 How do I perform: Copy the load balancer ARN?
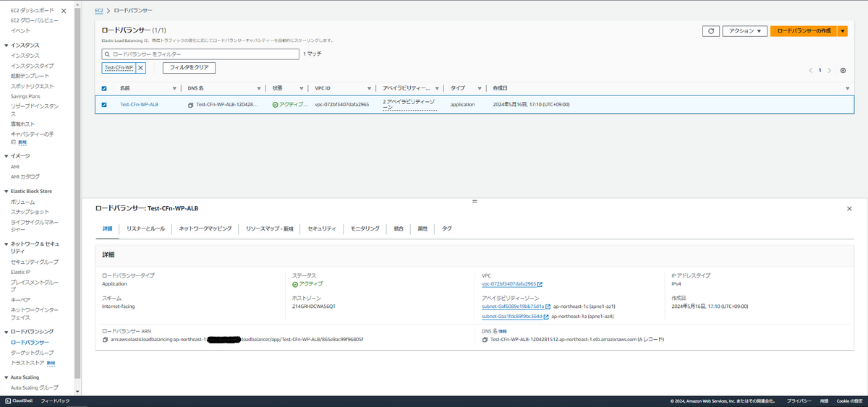(105, 339)
